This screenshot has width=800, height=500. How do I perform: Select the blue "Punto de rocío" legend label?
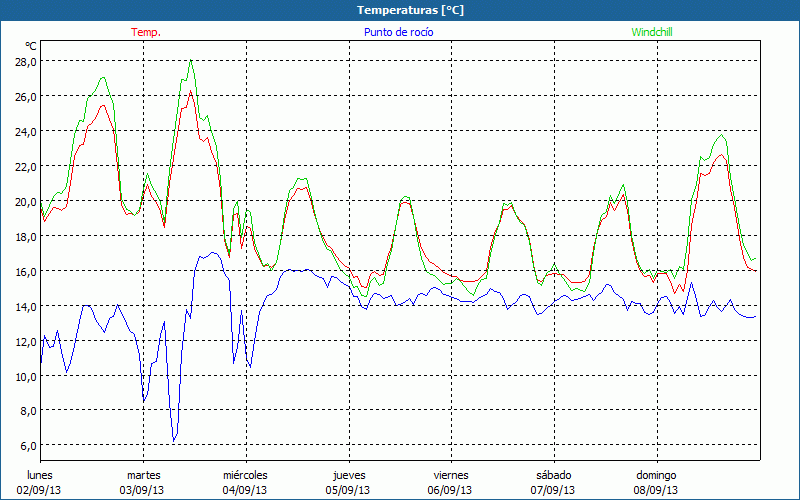coord(398,32)
